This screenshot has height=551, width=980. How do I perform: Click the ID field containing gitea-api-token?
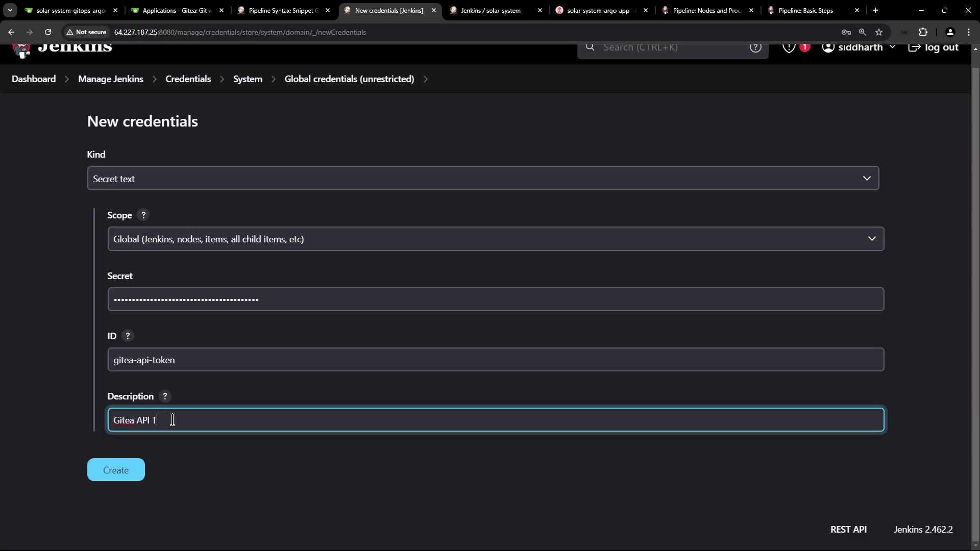[495, 360]
